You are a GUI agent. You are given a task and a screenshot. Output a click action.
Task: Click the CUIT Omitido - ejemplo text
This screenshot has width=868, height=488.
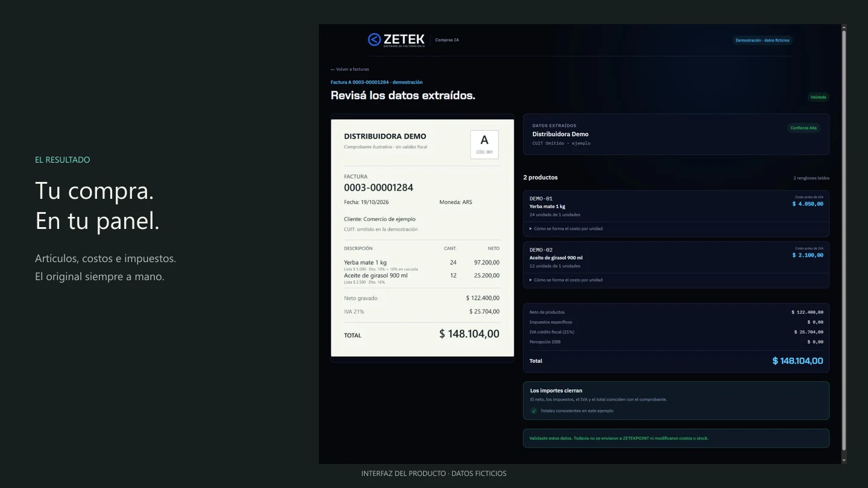point(561,143)
